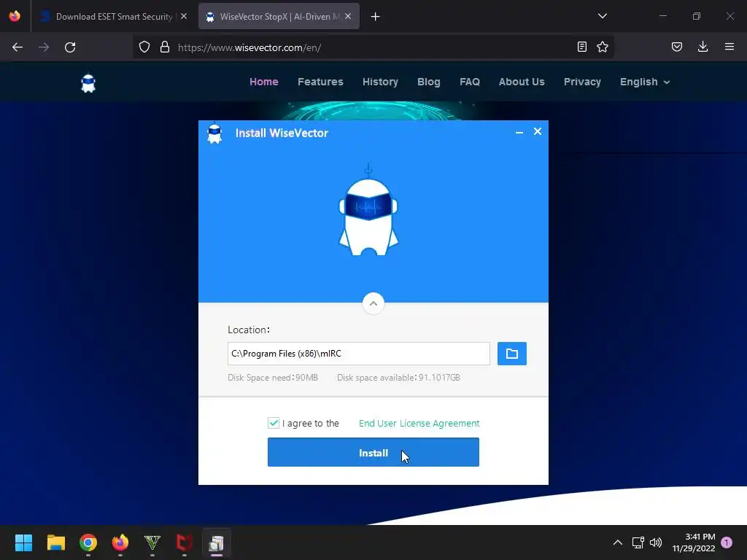747x560 pixels.
Task: Open the Firefox Downloads panel
Action: (703, 47)
